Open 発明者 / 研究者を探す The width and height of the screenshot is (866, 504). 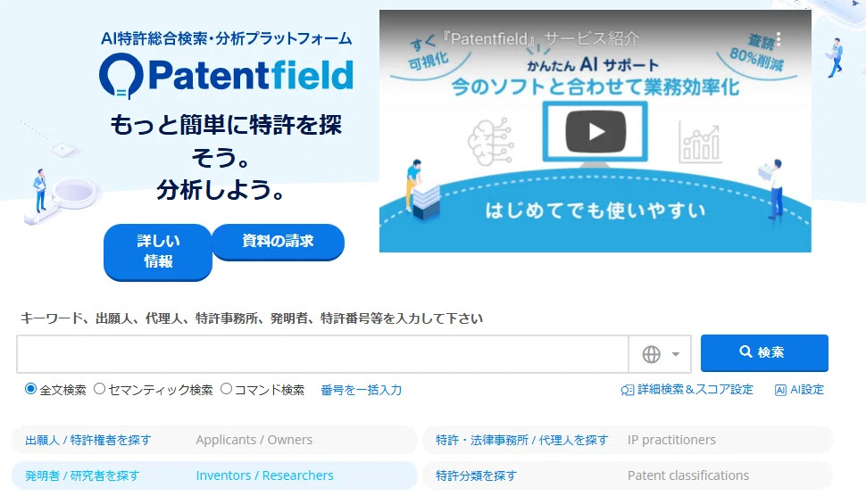(x=82, y=475)
